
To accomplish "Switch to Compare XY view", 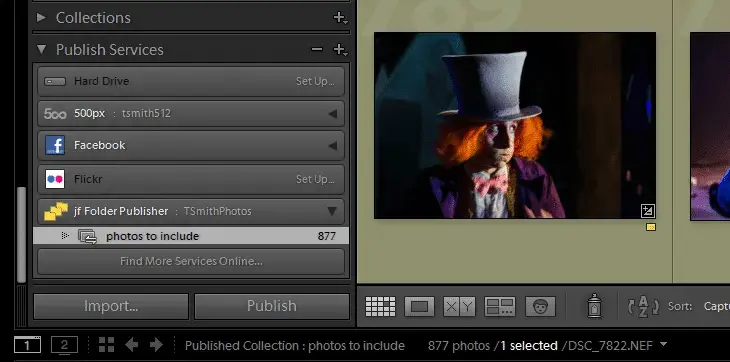I will pyautogui.click(x=459, y=307).
